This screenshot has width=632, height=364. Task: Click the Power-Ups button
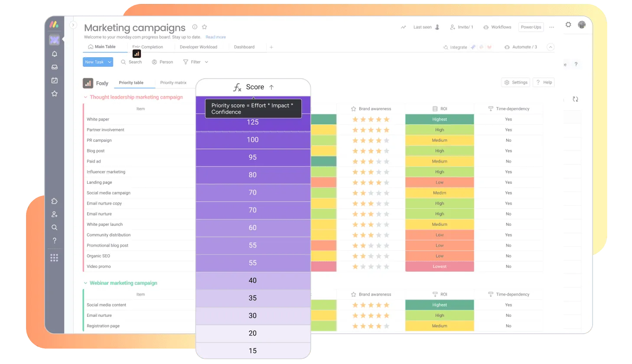pyautogui.click(x=531, y=27)
